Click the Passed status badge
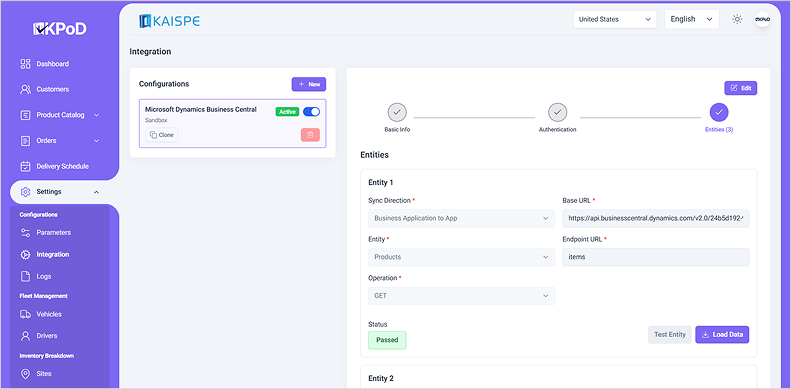Viewport: 791px width, 389px height. (387, 340)
